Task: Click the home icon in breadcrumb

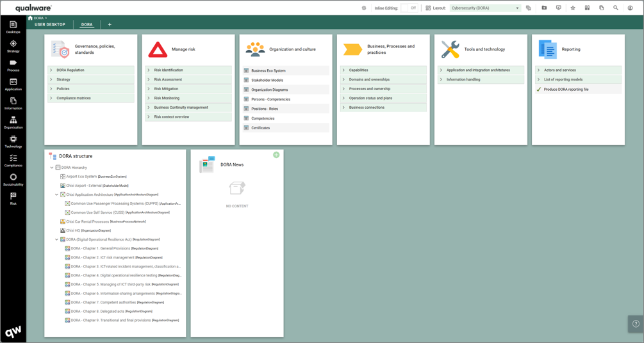Action: tap(30, 18)
